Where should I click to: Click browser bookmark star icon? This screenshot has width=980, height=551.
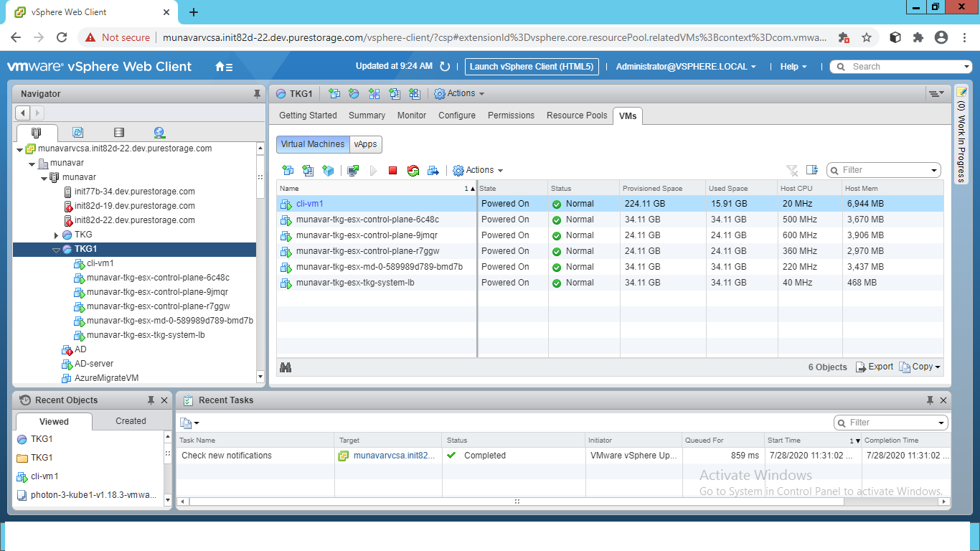(867, 37)
